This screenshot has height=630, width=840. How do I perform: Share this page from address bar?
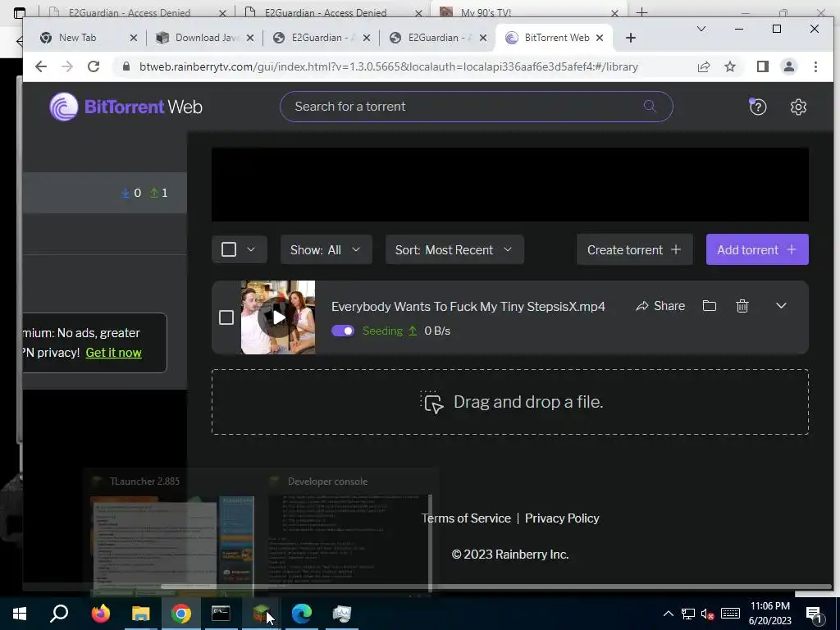pos(703,66)
